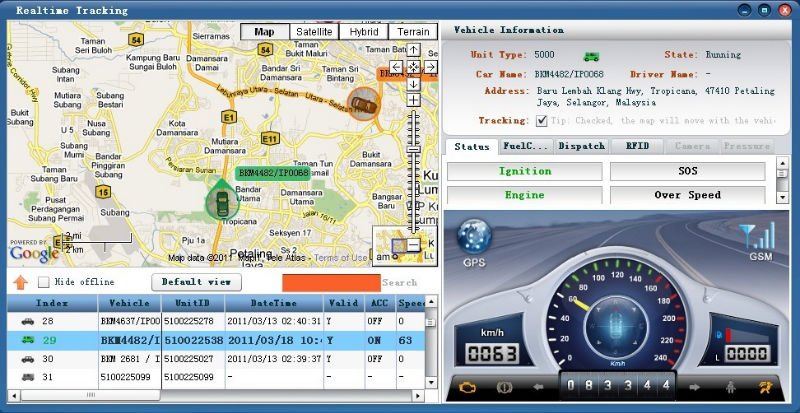The image size is (800, 413).
Task: Click the orange up arrow above vehicle list
Action: (20, 283)
